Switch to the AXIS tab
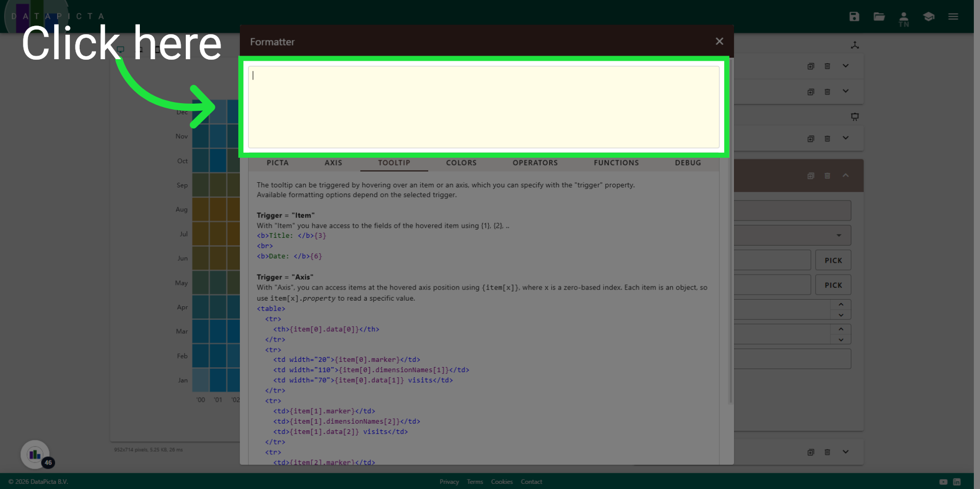Screen dimensions: 980x489 [333, 163]
